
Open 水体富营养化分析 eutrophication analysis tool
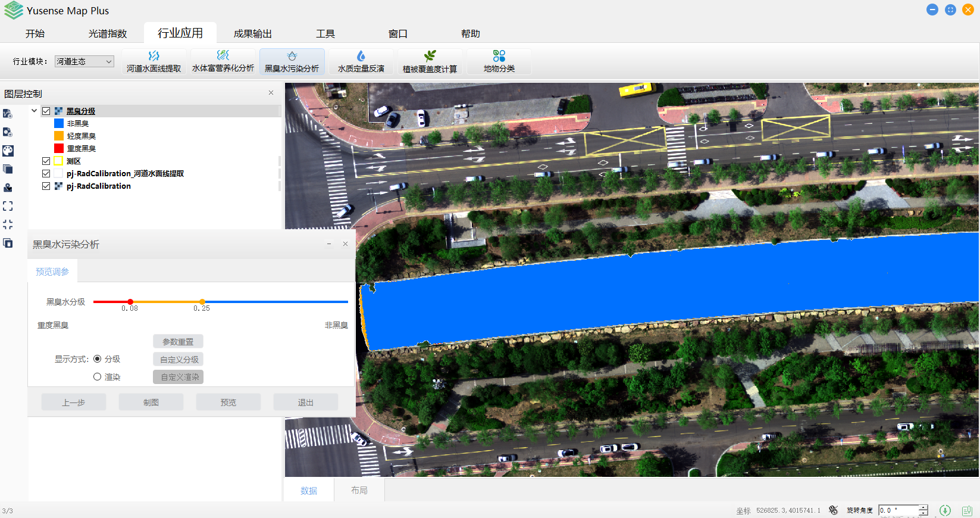[x=223, y=62]
